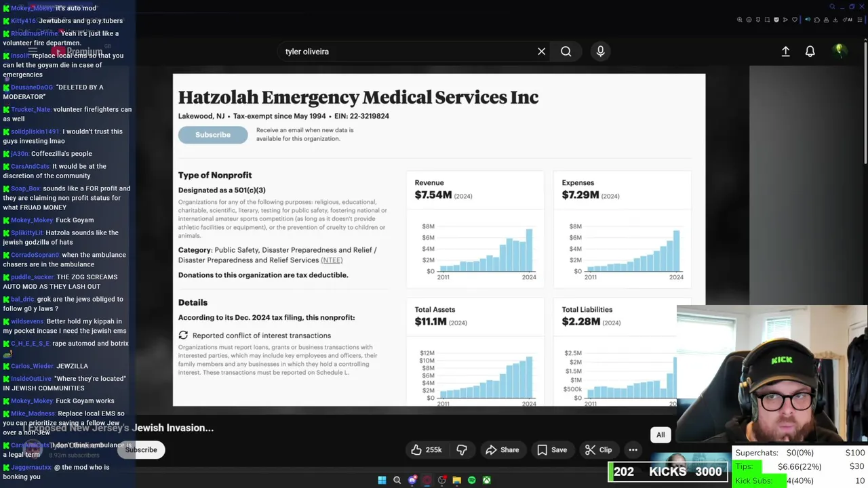The height and width of the screenshot is (488, 868).
Task: Open YouTube notifications bell
Action: [x=810, y=52]
